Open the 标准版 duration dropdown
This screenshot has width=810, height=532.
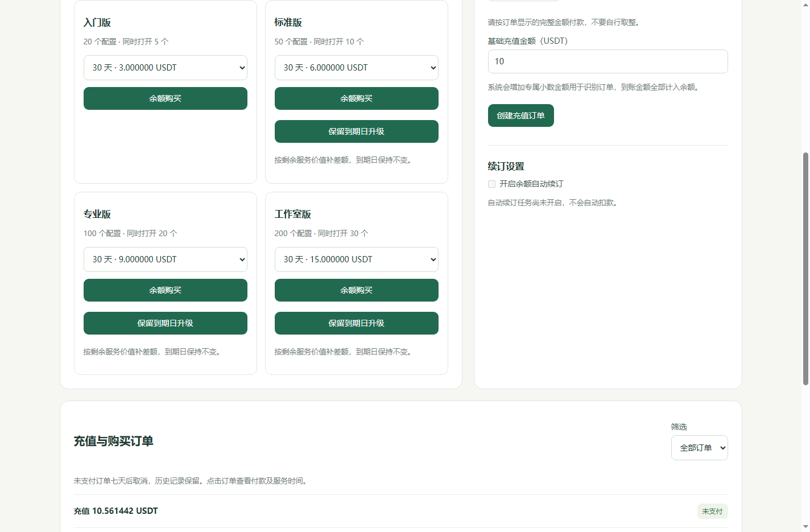click(357, 68)
